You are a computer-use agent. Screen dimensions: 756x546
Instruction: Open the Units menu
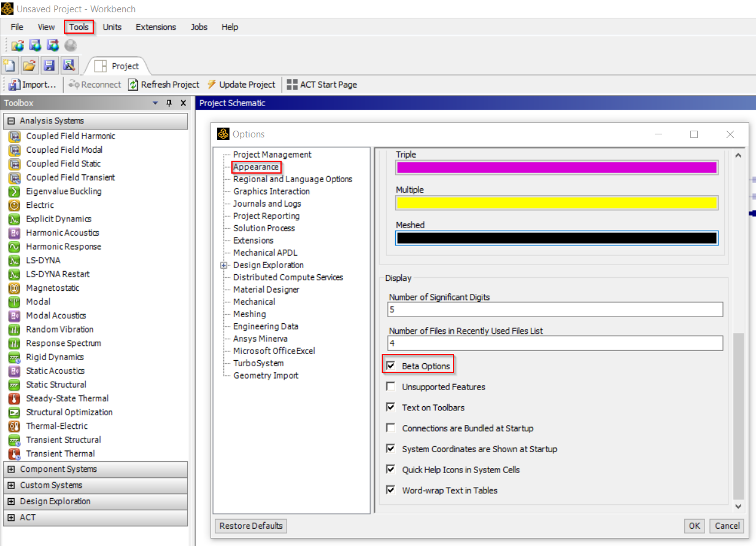coord(112,27)
